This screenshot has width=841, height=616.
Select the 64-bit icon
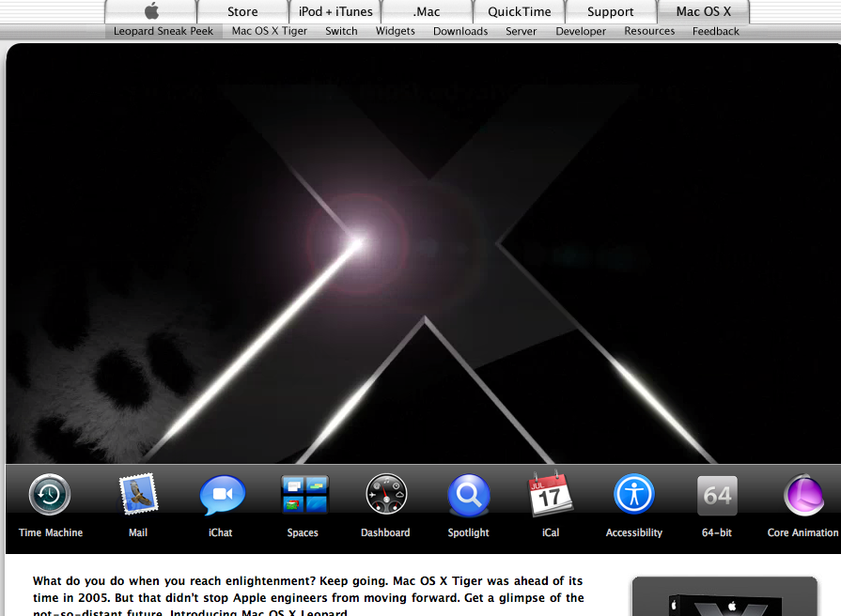(x=717, y=496)
